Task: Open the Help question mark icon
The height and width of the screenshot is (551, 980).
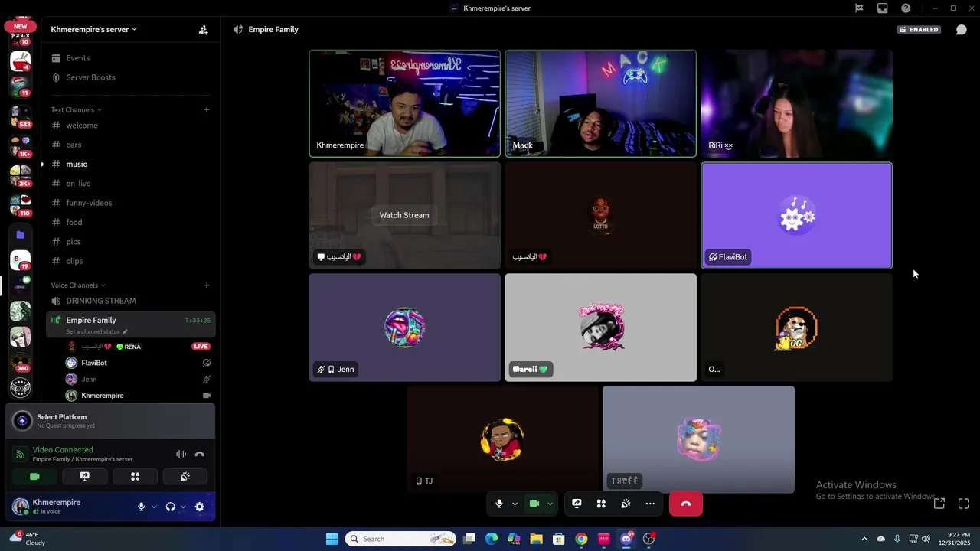Action: coord(906,8)
